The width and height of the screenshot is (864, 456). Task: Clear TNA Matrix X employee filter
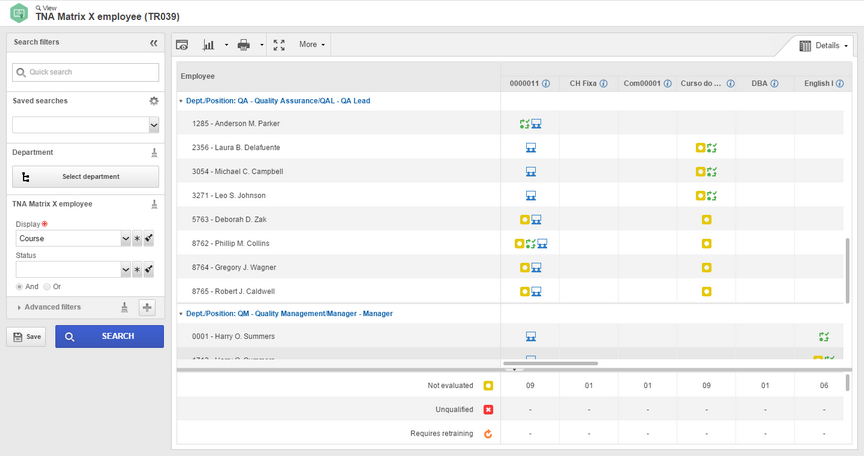pos(154,204)
